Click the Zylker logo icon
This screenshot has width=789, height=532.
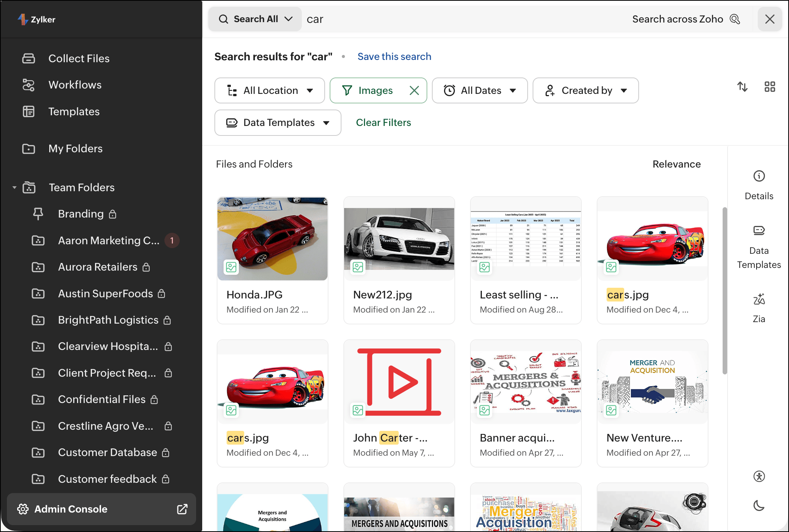coord(23,19)
